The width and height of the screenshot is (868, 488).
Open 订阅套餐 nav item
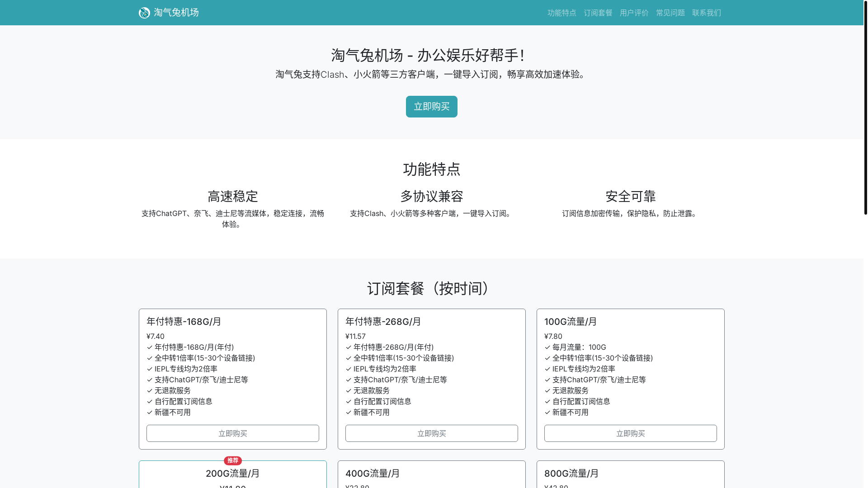click(x=598, y=13)
